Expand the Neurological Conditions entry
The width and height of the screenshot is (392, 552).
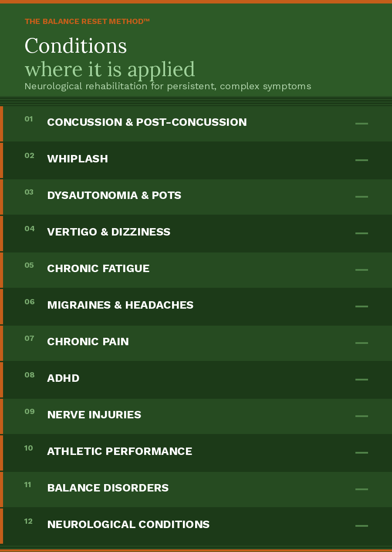point(362,526)
